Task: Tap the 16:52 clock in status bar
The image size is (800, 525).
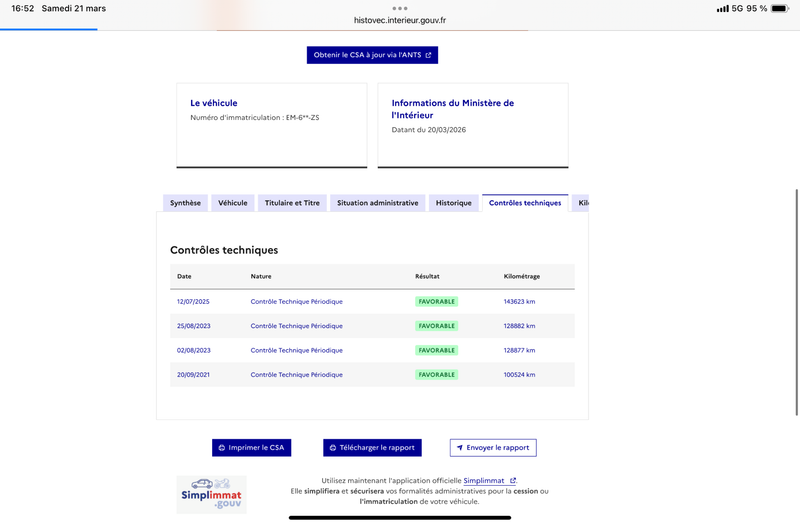Action: tap(22, 8)
